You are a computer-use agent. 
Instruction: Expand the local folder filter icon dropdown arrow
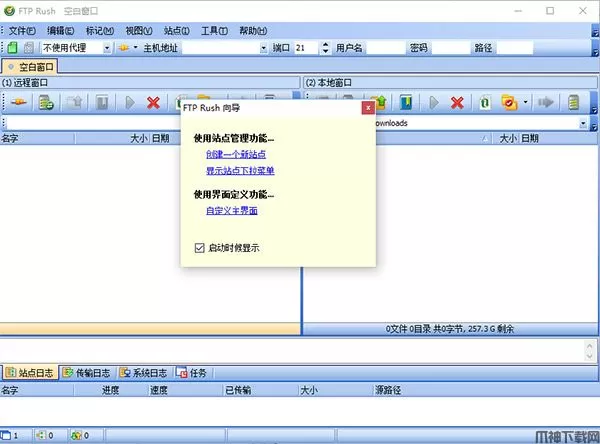pos(525,102)
